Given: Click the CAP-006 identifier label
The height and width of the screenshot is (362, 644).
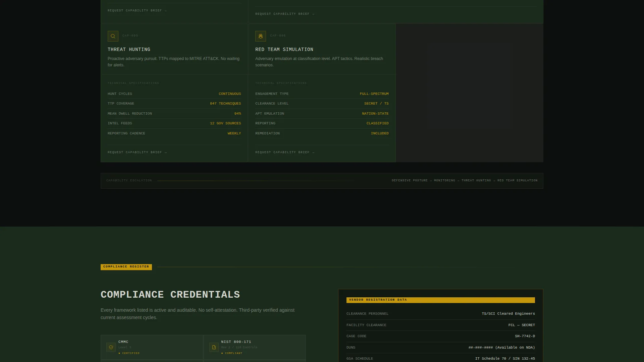Looking at the screenshot, I should click(278, 36).
